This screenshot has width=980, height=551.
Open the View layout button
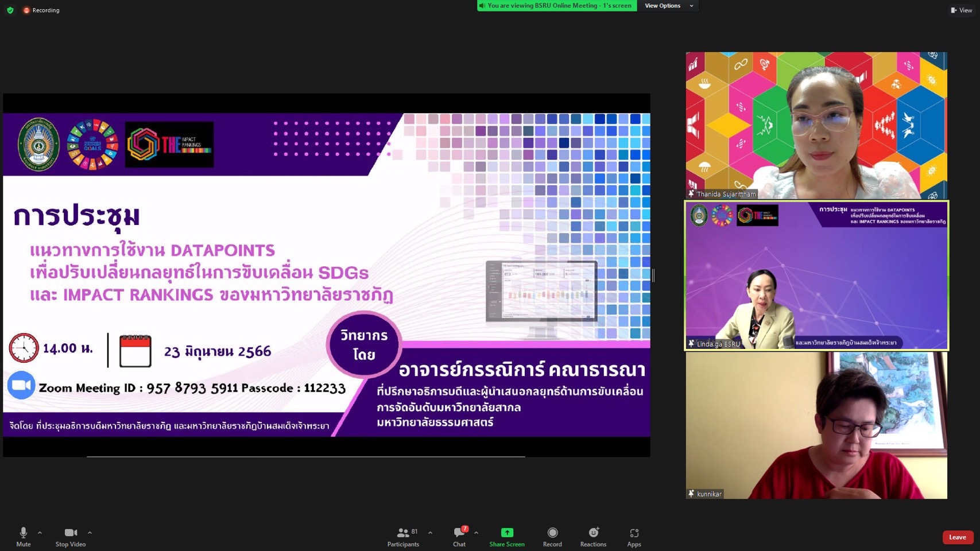[962, 10]
